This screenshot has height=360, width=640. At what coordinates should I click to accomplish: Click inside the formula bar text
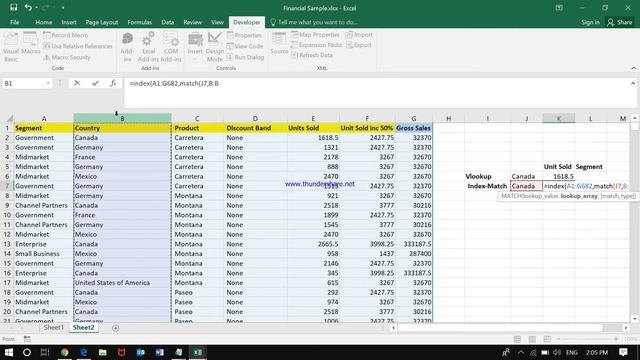click(x=174, y=83)
